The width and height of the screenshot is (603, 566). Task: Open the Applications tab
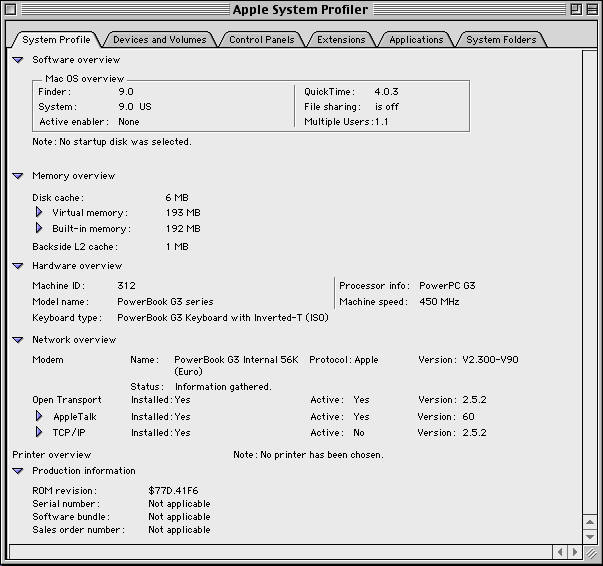416,40
